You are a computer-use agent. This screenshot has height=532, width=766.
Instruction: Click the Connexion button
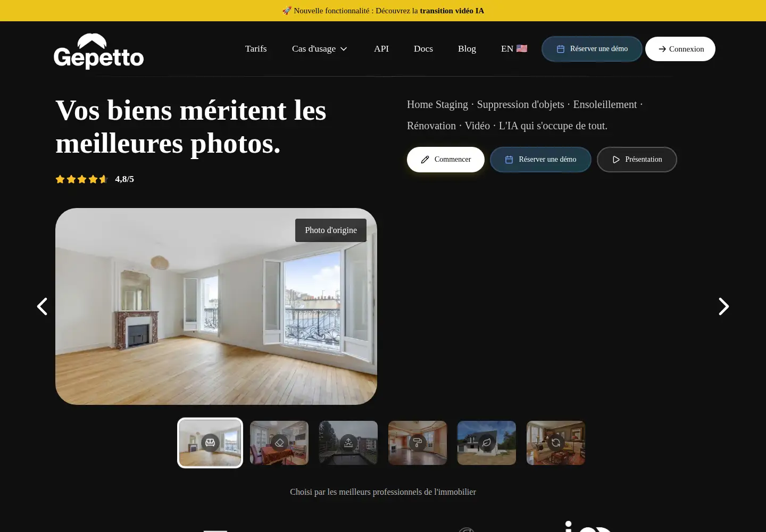680,49
